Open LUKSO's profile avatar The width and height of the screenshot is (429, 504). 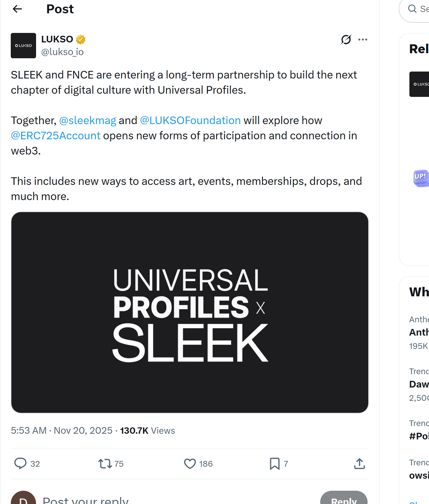(23, 45)
